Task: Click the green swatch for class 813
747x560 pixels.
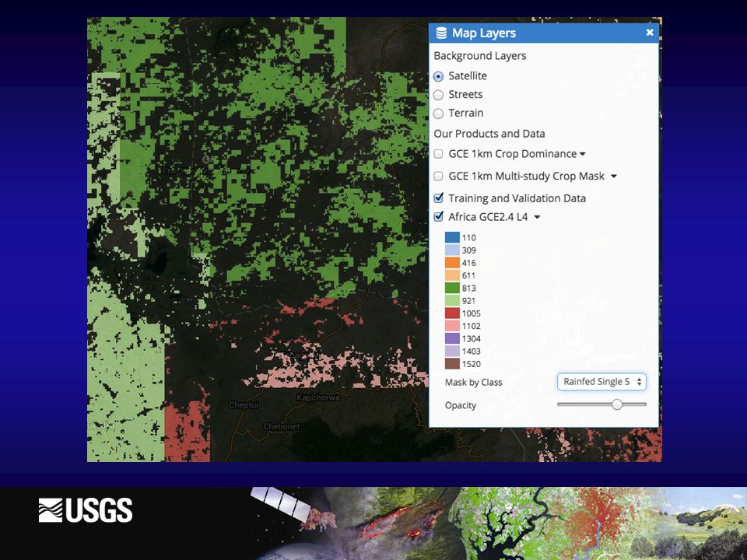Action: 452,288
